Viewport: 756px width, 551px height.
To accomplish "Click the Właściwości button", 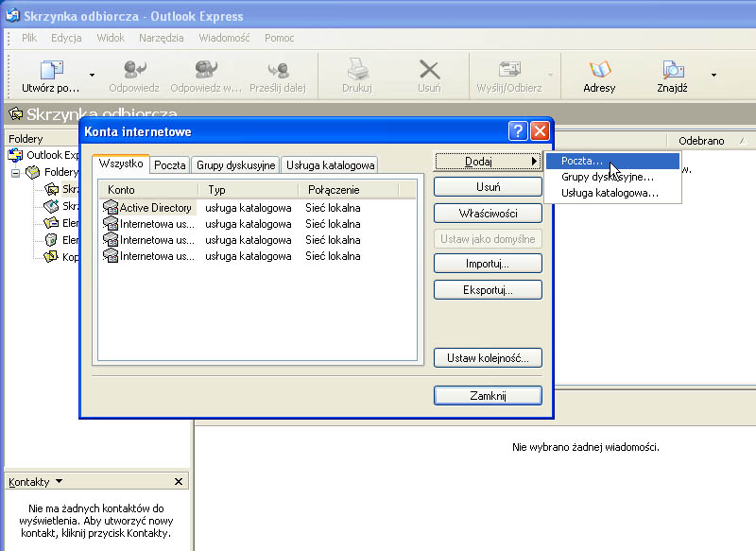I will click(488, 214).
